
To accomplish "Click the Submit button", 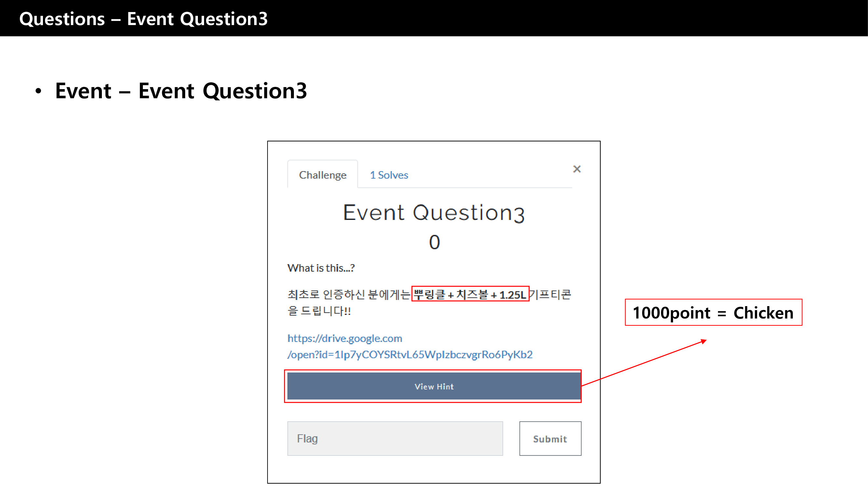I will point(550,439).
